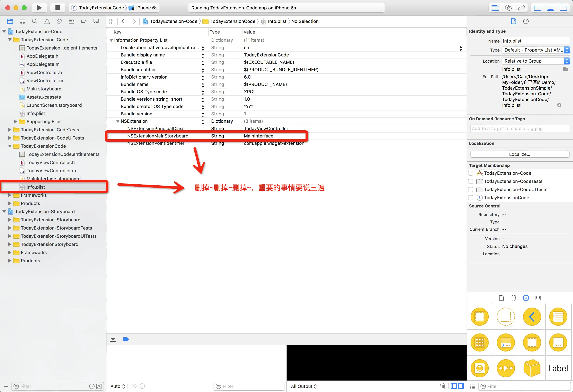Collapse the NSExtension dictionary row
This screenshot has width=573, height=392.
tap(118, 121)
